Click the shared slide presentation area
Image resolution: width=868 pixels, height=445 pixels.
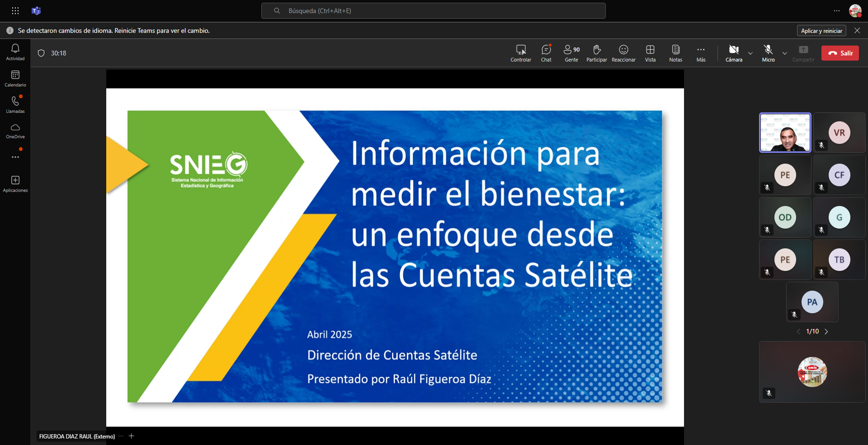(x=395, y=257)
